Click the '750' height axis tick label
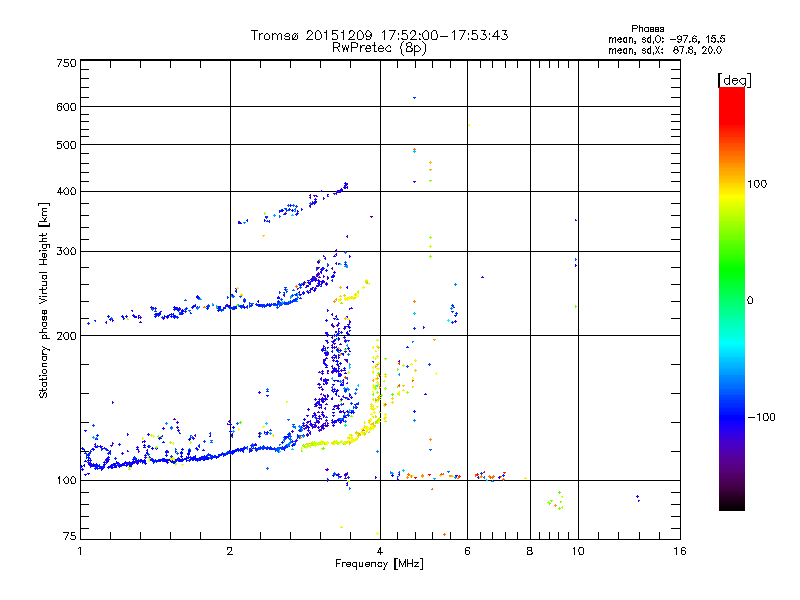The height and width of the screenshot is (600, 800). (66, 63)
